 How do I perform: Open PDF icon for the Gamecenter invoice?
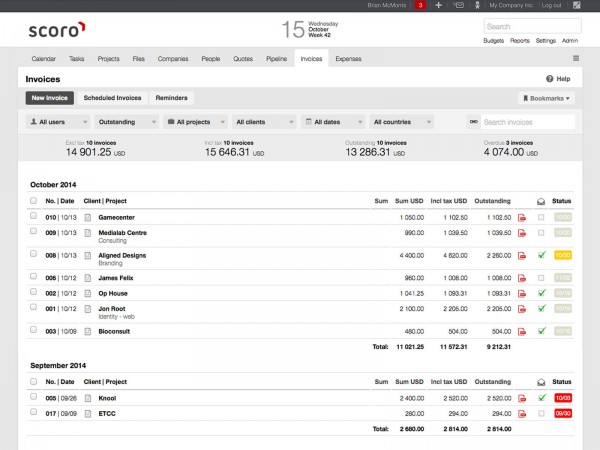pyautogui.click(x=521, y=217)
